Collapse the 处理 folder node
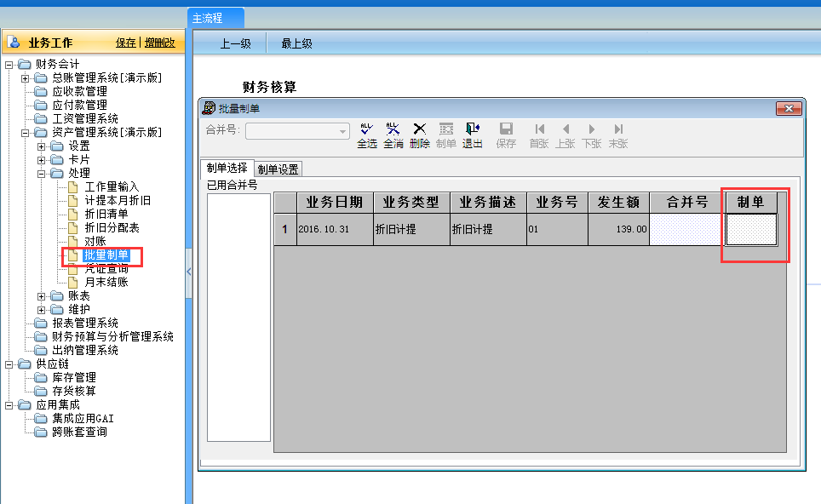821x504 pixels. click(42, 174)
